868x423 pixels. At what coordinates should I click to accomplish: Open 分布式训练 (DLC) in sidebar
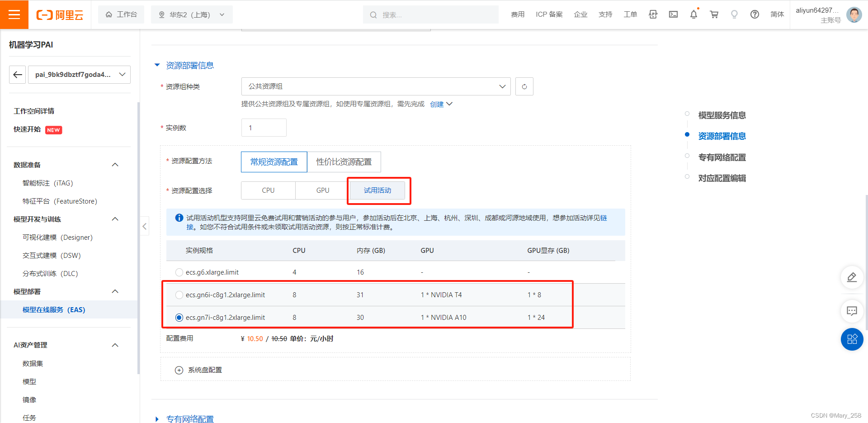(50, 274)
